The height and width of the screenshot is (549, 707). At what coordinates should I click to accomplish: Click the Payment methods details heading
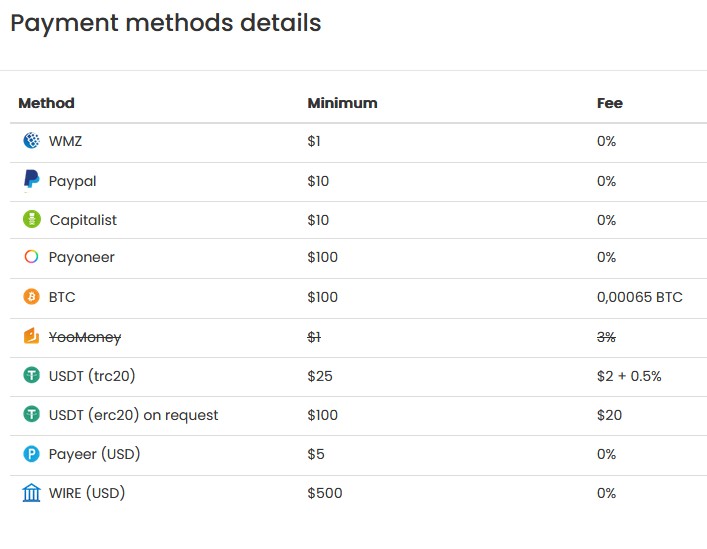[165, 23]
